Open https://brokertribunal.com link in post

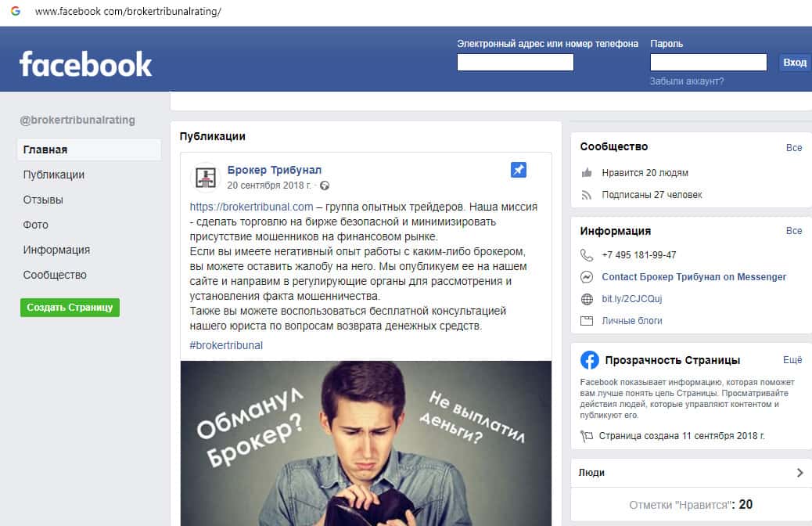click(x=251, y=207)
